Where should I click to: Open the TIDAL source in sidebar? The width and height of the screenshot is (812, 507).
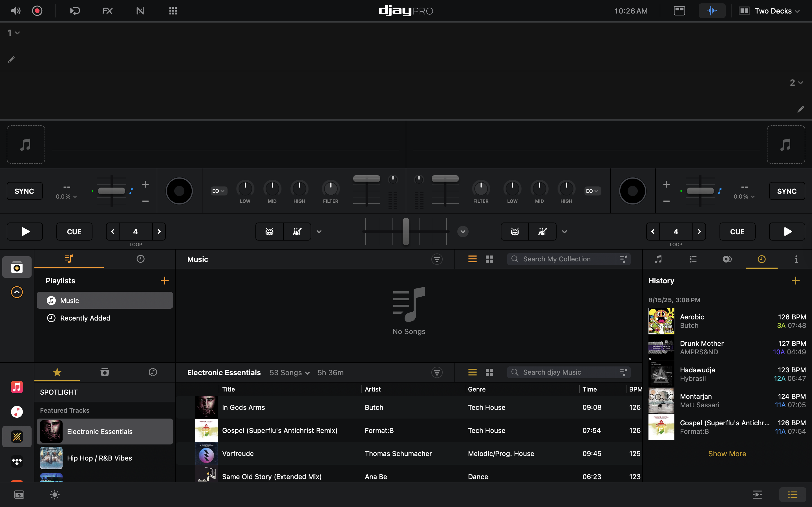(17, 461)
